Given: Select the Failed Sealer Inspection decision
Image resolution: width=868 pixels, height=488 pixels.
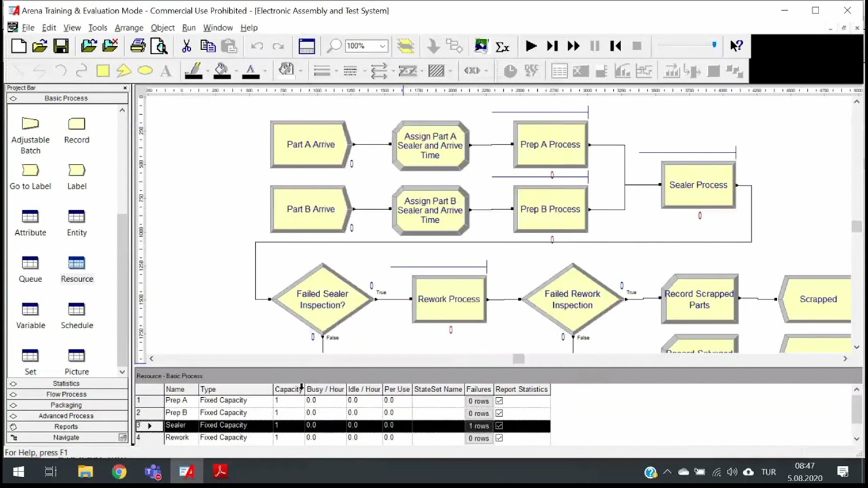Looking at the screenshot, I should [x=322, y=299].
